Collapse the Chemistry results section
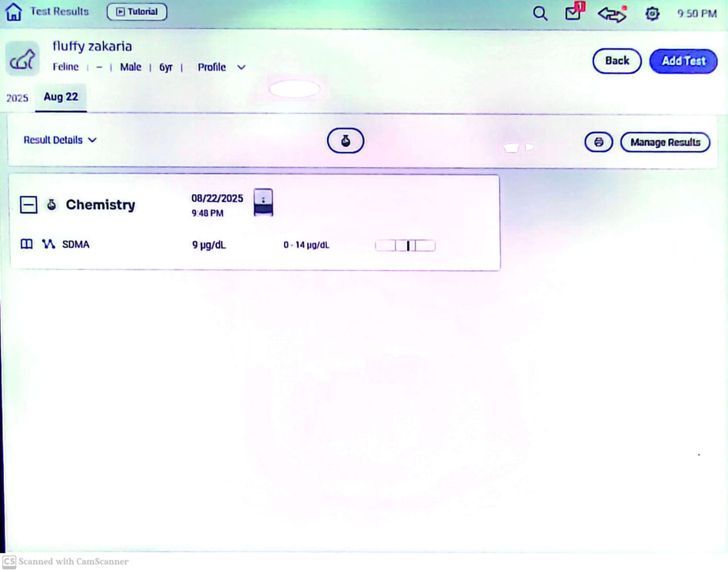 coord(28,205)
